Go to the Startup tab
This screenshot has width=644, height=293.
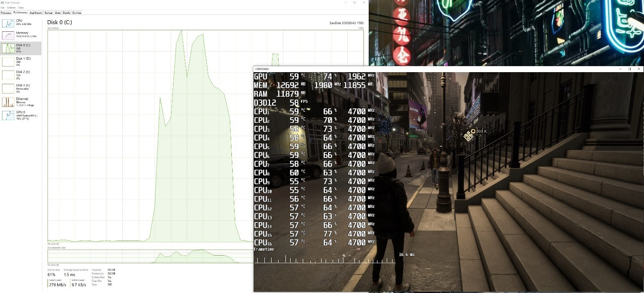[x=49, y=13]
